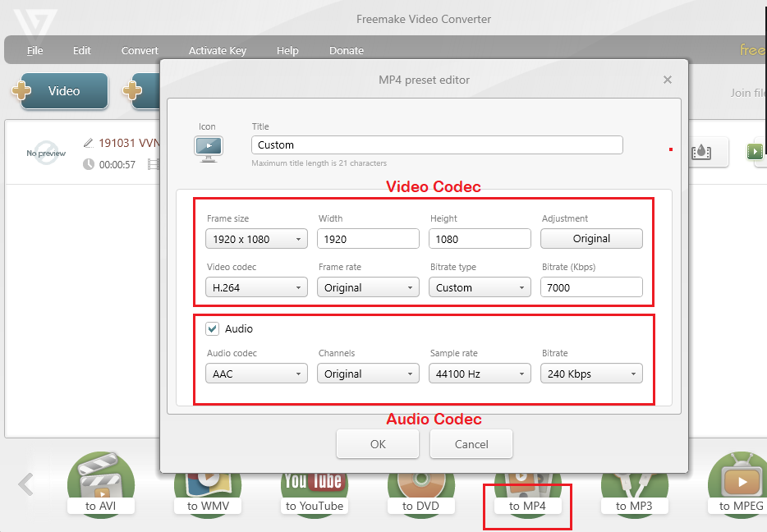Viewport: 767px width, 532px height.
Task: Click the pencil rename icon beside file name
Action: point(89,143)
